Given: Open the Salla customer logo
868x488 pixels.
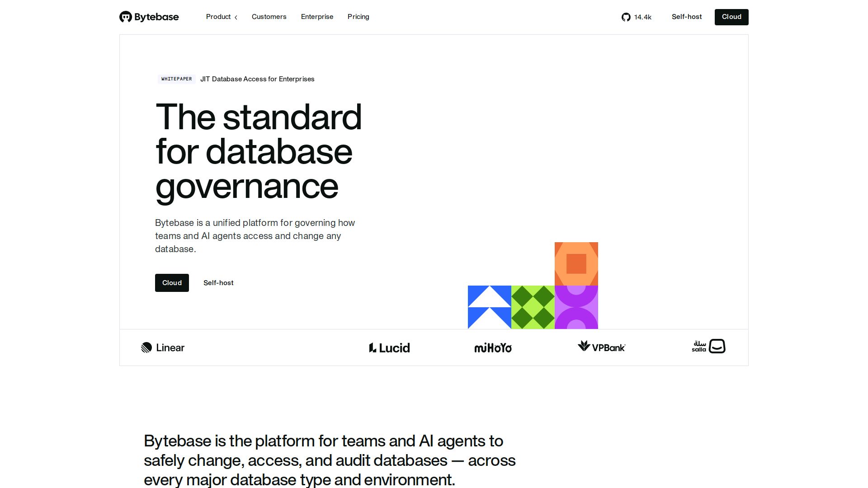Looking at the screenshot, I should click(708, 346).
